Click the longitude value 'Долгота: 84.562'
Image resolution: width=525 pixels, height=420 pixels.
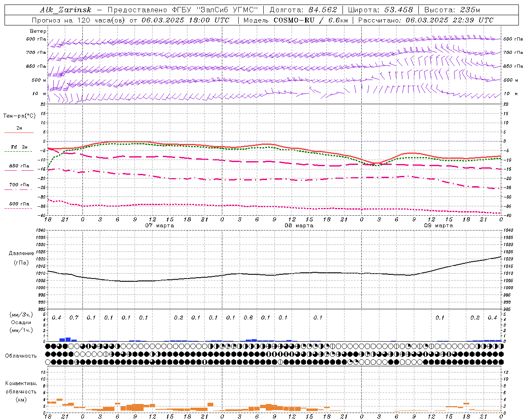pyautogui.click(x=303, y=10)
